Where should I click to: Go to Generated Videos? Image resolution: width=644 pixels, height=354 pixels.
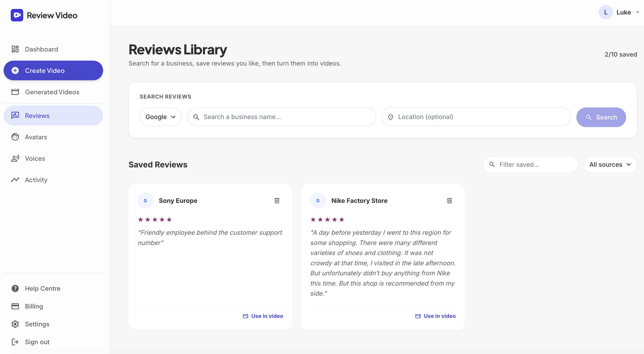click(53, 92)
